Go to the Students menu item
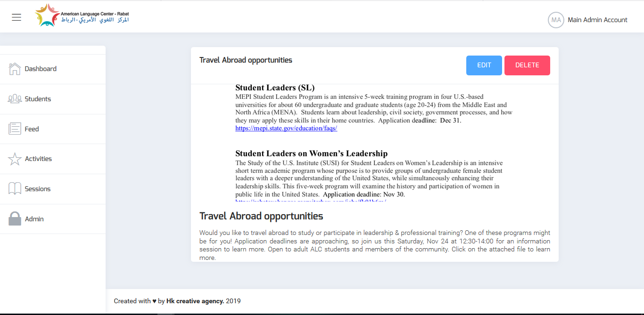644x315 pixels. click(53, 99)
